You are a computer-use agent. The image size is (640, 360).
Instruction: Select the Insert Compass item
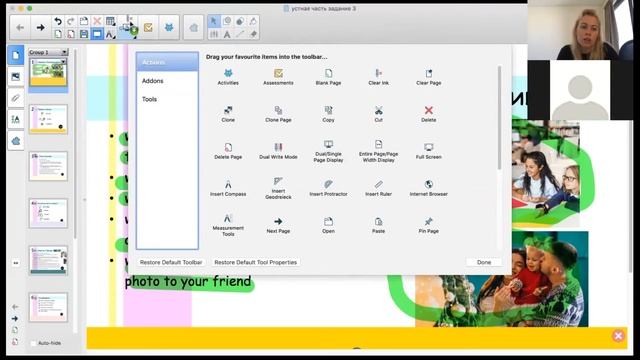[228, 188]
